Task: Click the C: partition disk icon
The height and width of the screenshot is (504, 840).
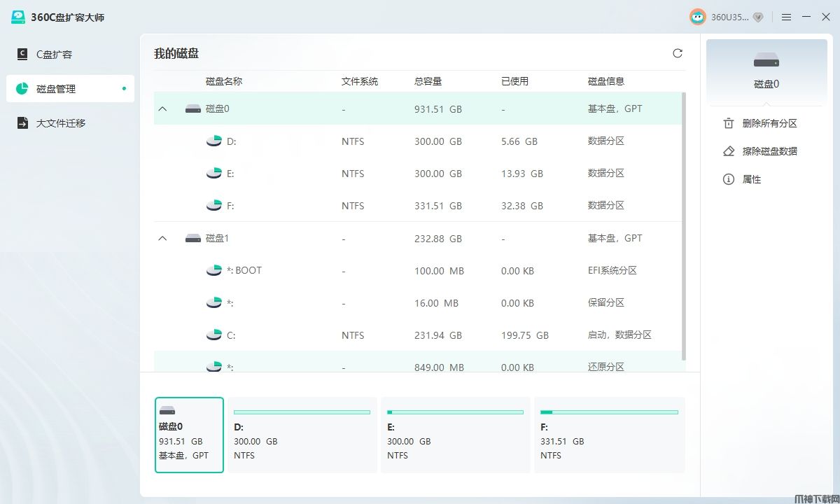Action: pos(214,335)
